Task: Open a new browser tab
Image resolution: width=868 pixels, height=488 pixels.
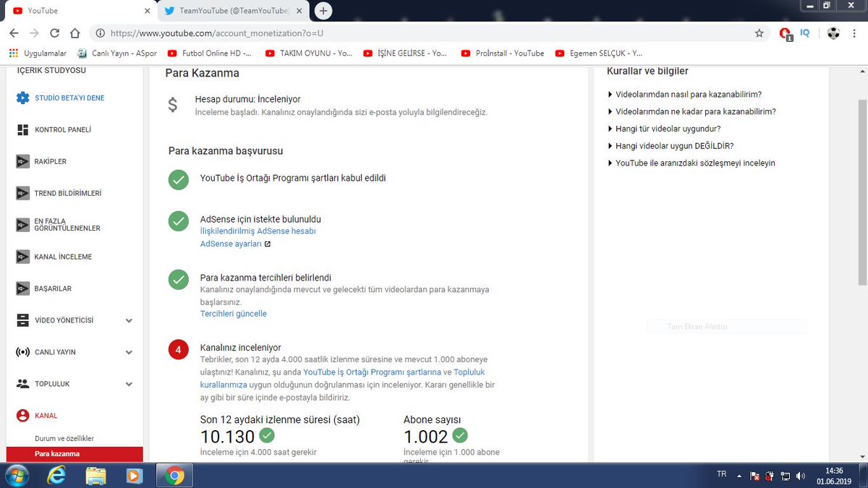Action: pos(323,11)
